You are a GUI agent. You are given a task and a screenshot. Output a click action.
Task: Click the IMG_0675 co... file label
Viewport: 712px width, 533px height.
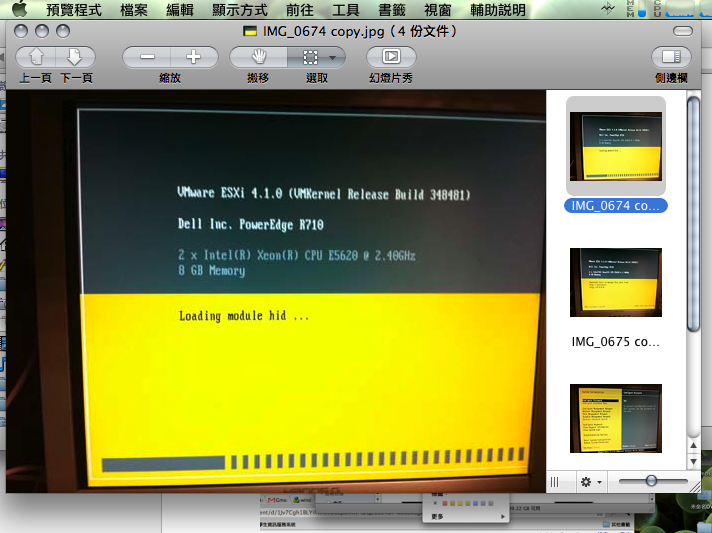click(x=615, y=341)
